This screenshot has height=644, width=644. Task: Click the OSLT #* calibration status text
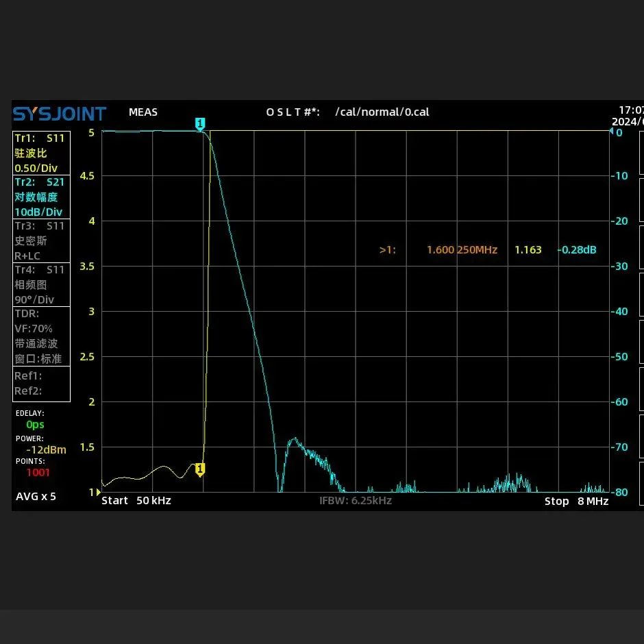pos(293,112)
